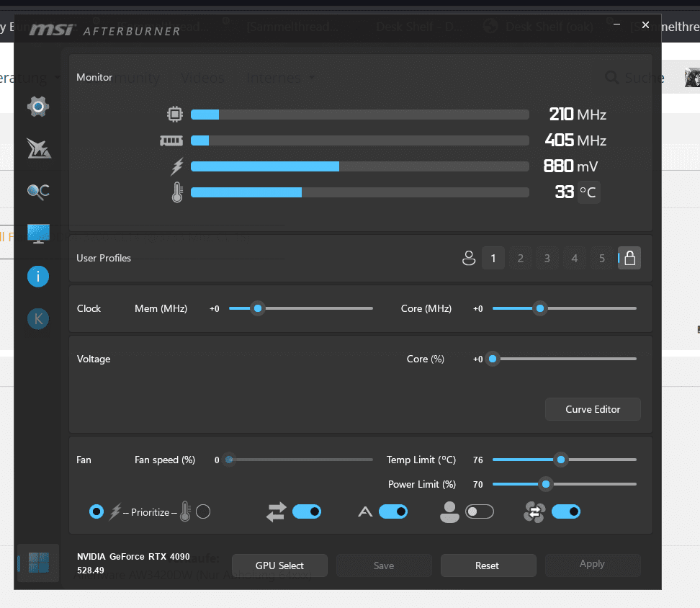Select user profile 2
700x608 pixels.
click(521, 258)
